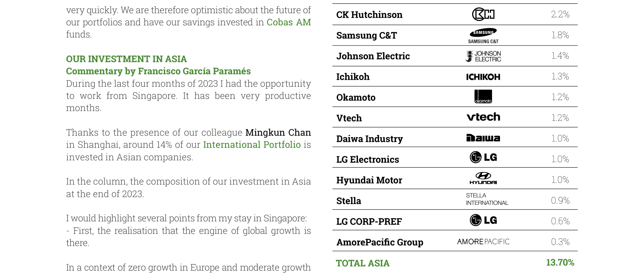Click the AmorePacific logo
644x278 pixels.
coord(483,242)
